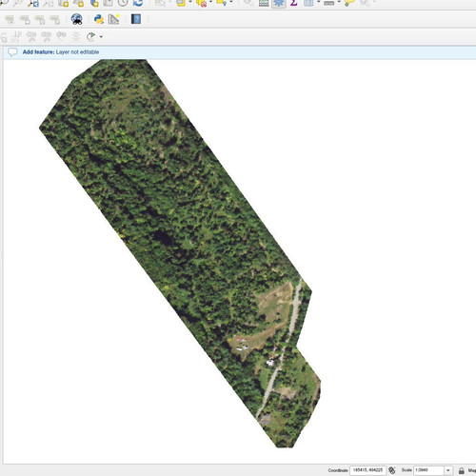476x476 pixels.
Task: Toggle the scale lock padlock
Action: pyautogui.click(x=462, y=470)
